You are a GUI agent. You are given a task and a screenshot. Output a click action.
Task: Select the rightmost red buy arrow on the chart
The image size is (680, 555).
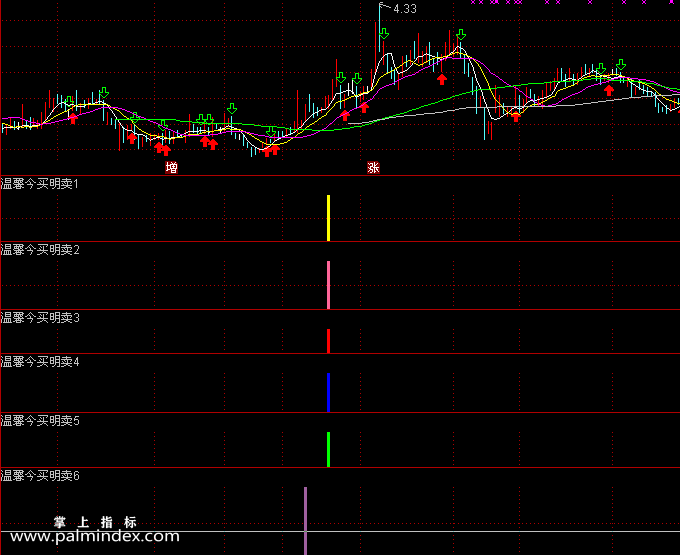[609, 90]
